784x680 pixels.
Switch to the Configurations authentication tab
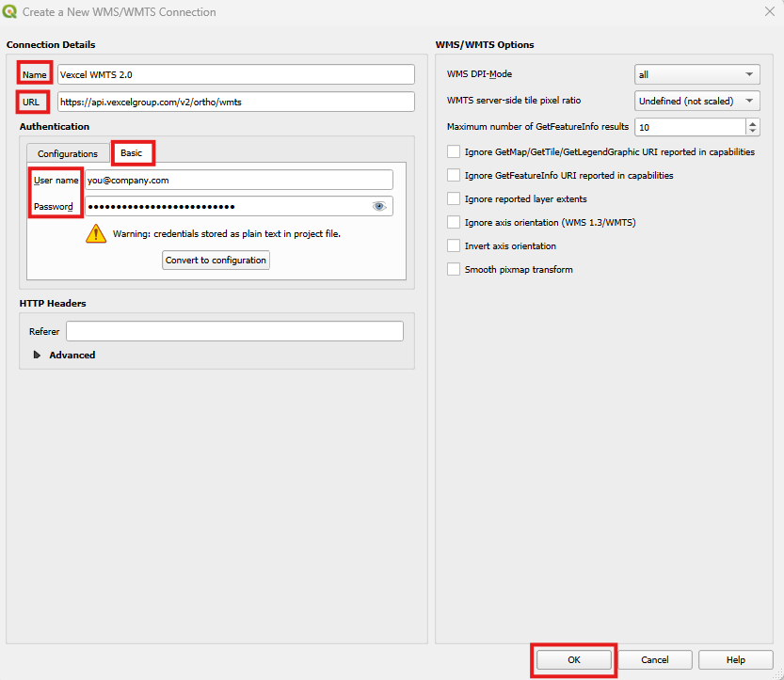(68, 154)
